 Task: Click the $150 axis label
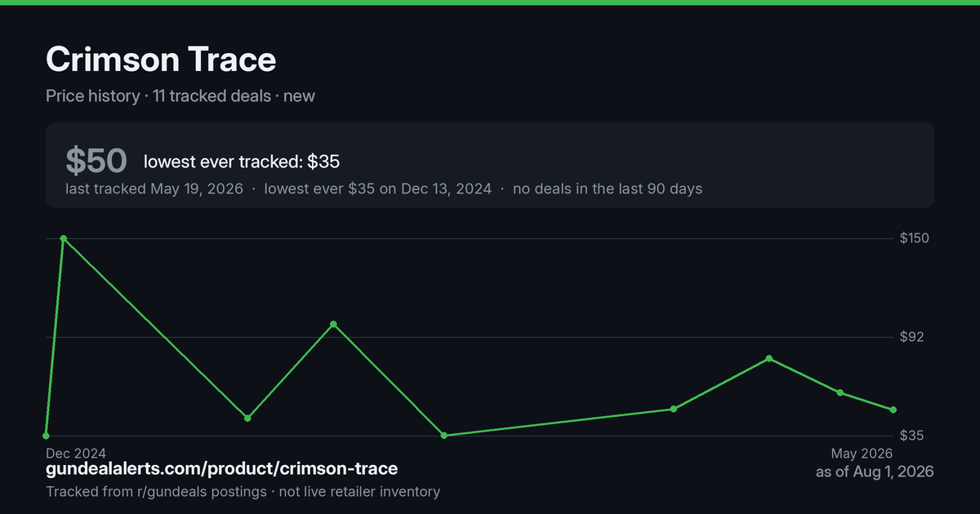(915, 238)
